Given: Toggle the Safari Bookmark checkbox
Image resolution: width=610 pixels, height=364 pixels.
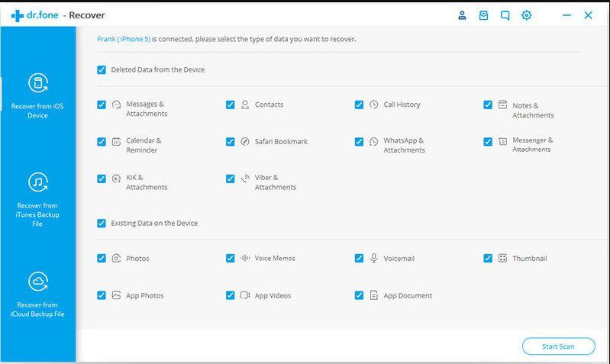Looking at the screenshot, I should point(231,142).
